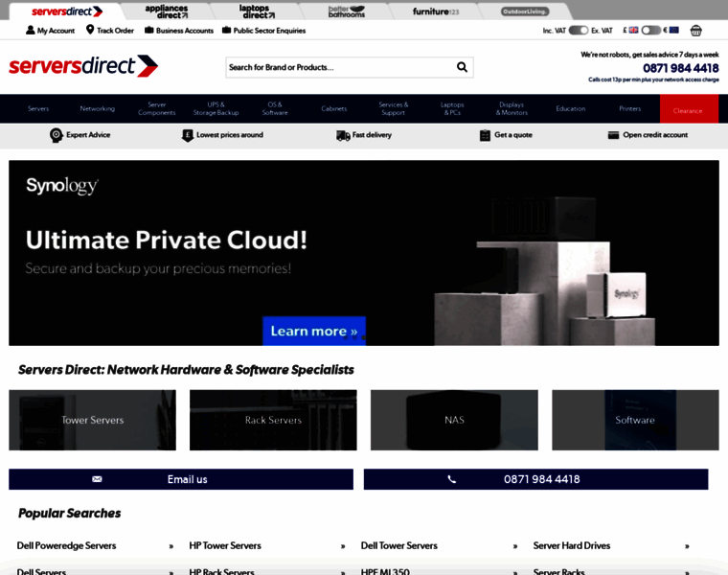
Task: Click the Fast delivery truck icon
Action: [343, 135]
